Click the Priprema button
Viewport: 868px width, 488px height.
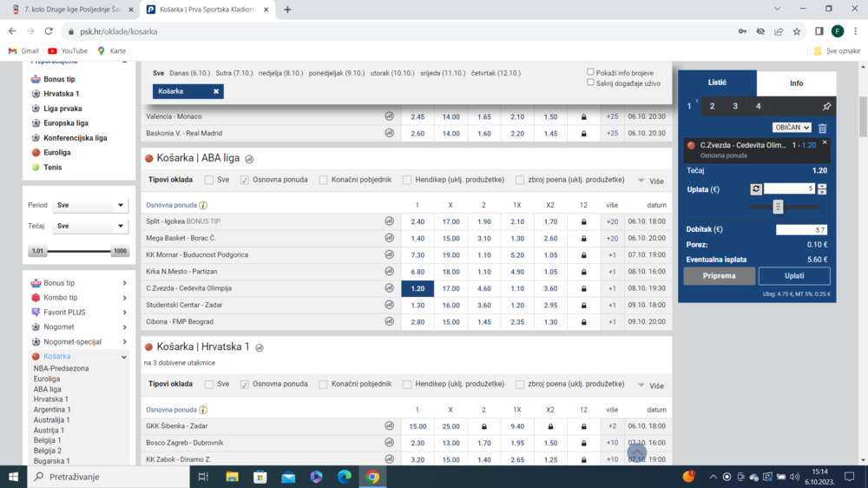pos(719,276)
